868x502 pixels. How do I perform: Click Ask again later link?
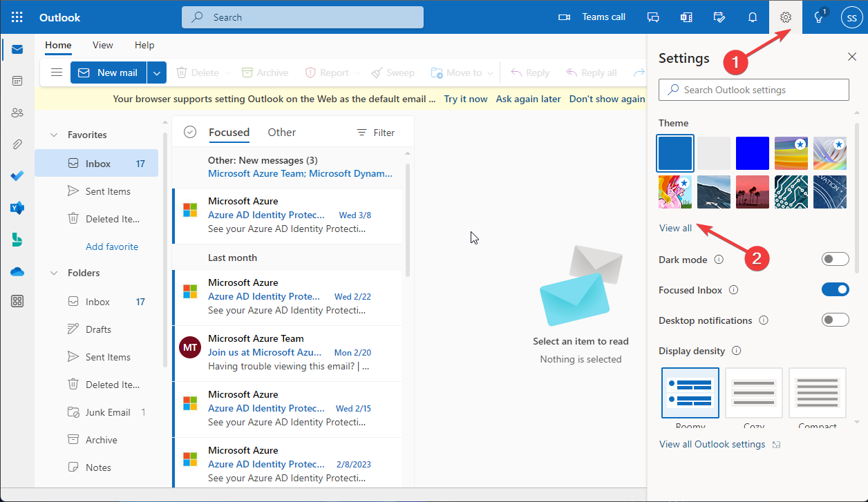(528, 99)
